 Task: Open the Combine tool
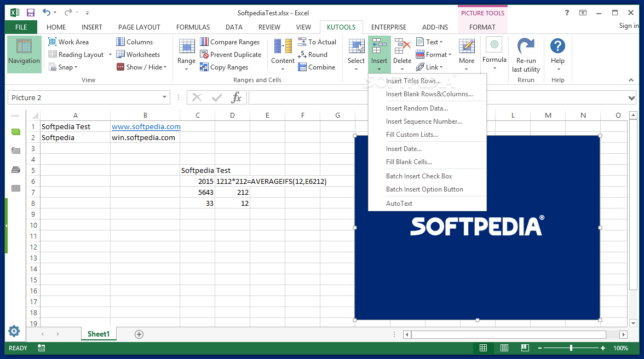(317, 67)
